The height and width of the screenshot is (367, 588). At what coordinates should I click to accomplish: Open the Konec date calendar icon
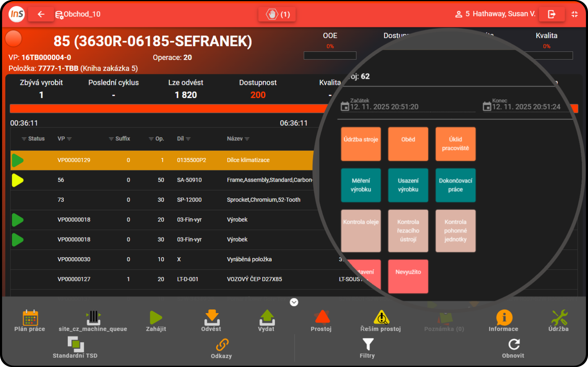487,107
